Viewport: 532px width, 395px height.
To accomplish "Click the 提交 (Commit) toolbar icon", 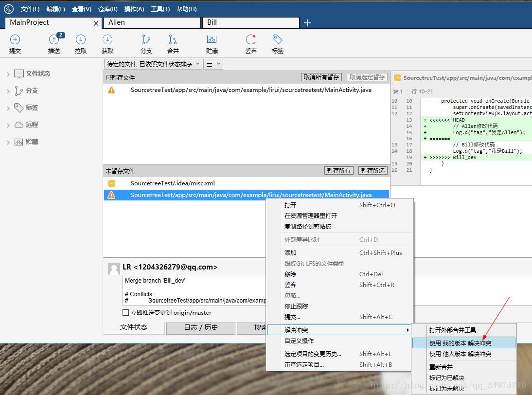I will click(15, 43).
